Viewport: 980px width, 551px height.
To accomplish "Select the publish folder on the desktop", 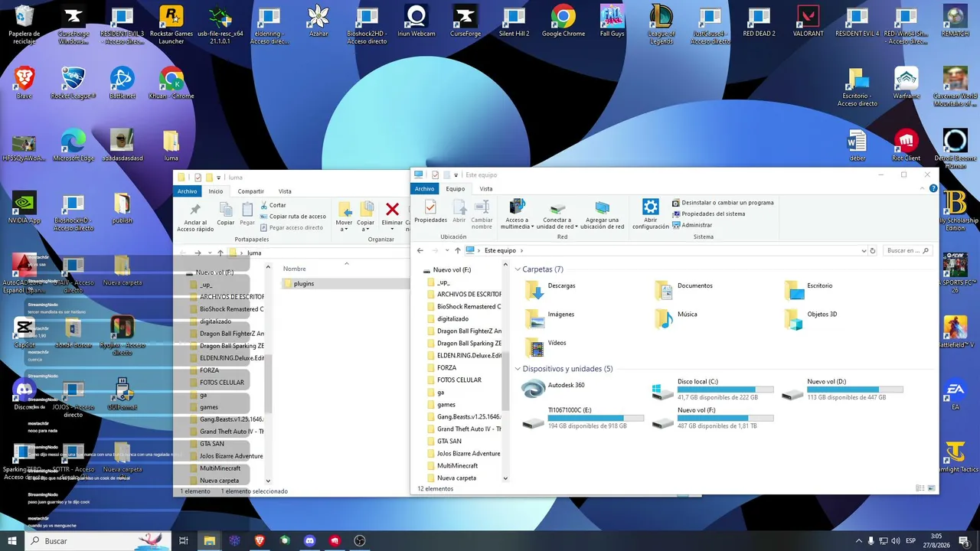I will (x=122, y=207).
